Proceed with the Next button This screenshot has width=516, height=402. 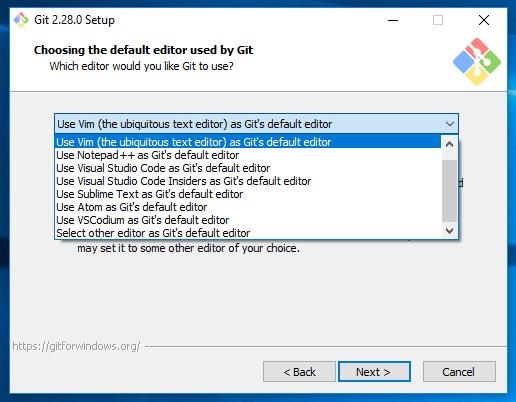point(374,372)
